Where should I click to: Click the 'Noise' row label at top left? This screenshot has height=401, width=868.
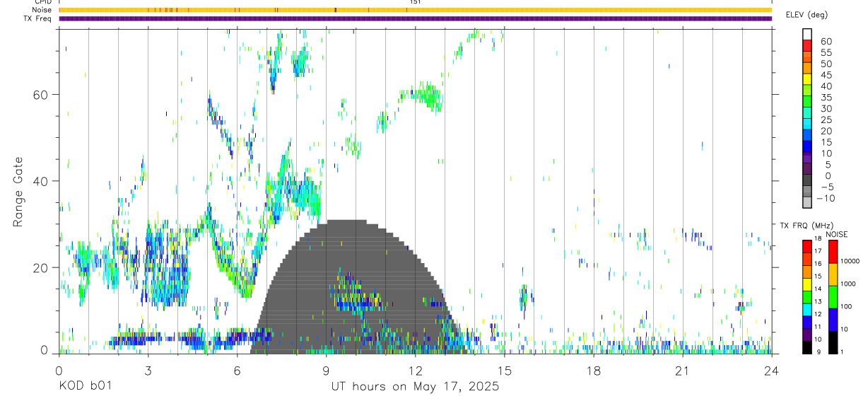tap(42, 10)
